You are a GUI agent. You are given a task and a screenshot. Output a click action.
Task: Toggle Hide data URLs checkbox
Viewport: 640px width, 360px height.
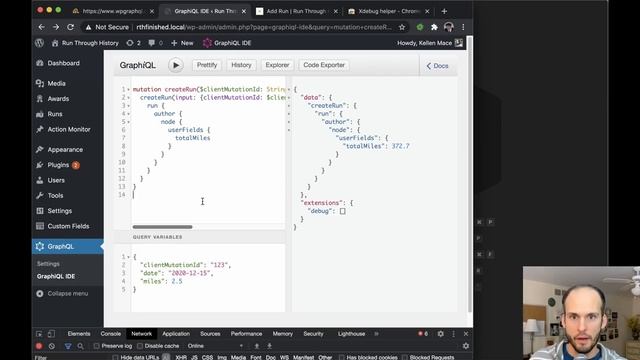pos(116,358)
